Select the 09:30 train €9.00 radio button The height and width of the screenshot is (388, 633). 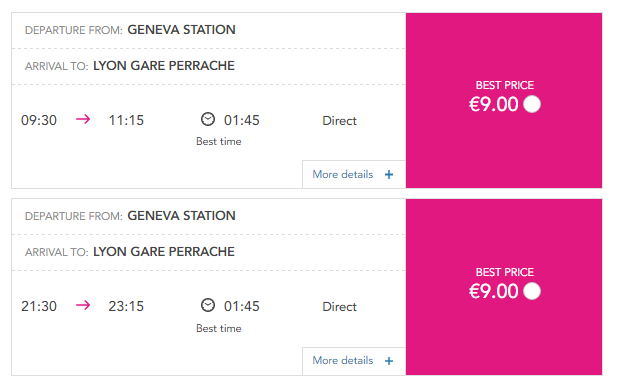(532, 104)
